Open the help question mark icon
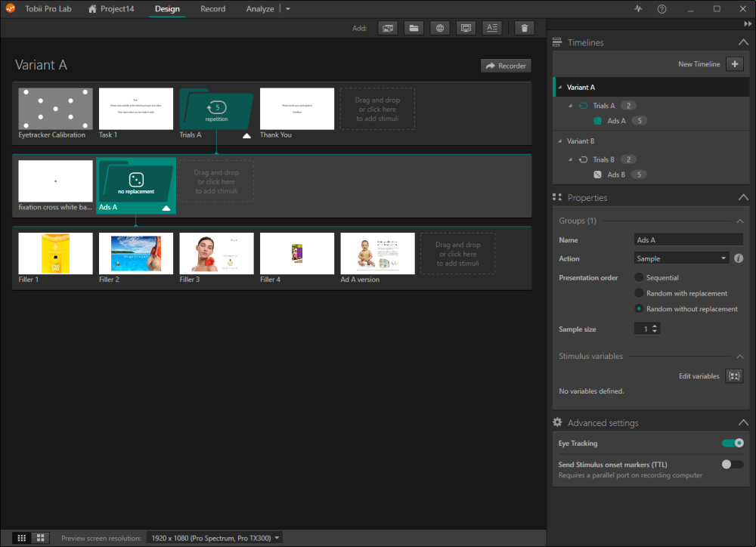Image resolution: width=756 pixels, height=547 pixels. (x=661, y=8)
